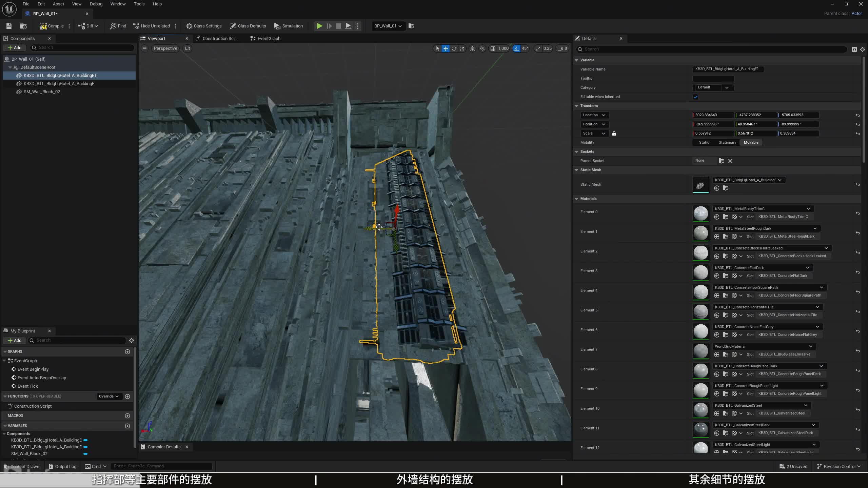Image resolution: width=868 pixels, height=488 pixels.
Task: Add a new variable with plus icon
Action: [127, 426]
